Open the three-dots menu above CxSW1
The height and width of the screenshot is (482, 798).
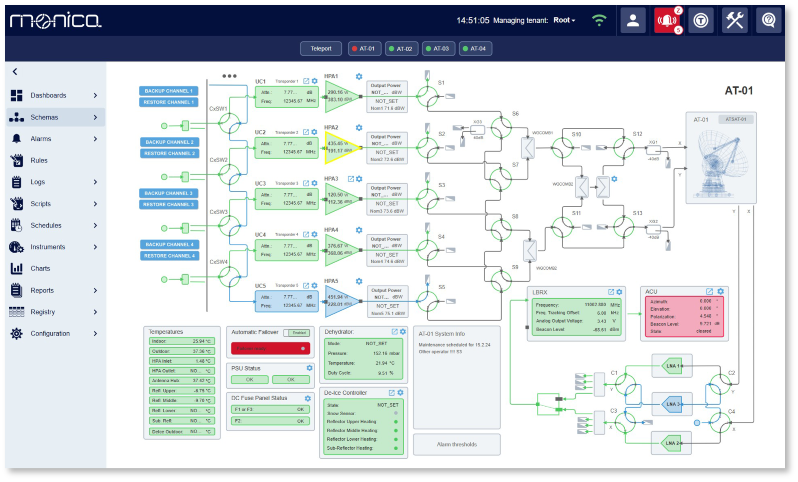(229, 76)
